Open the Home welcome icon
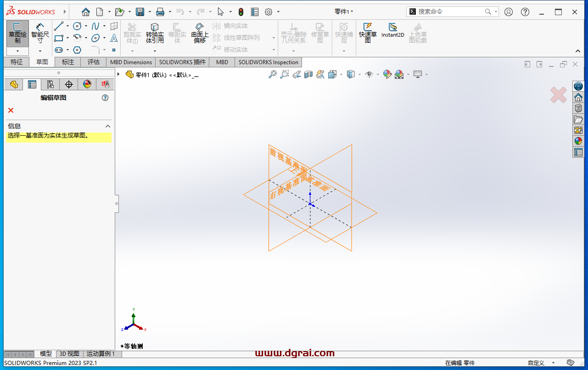588x370 pixels. [x=86, y=12]
